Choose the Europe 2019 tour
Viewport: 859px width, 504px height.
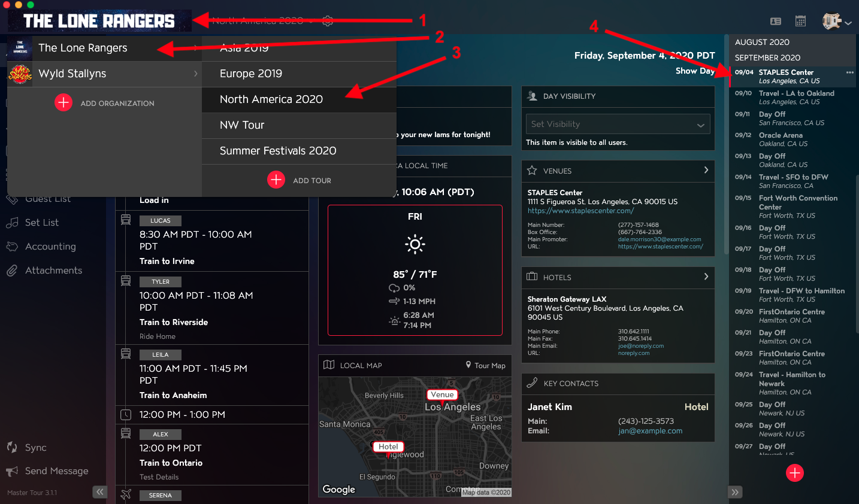tap(299, 74)
